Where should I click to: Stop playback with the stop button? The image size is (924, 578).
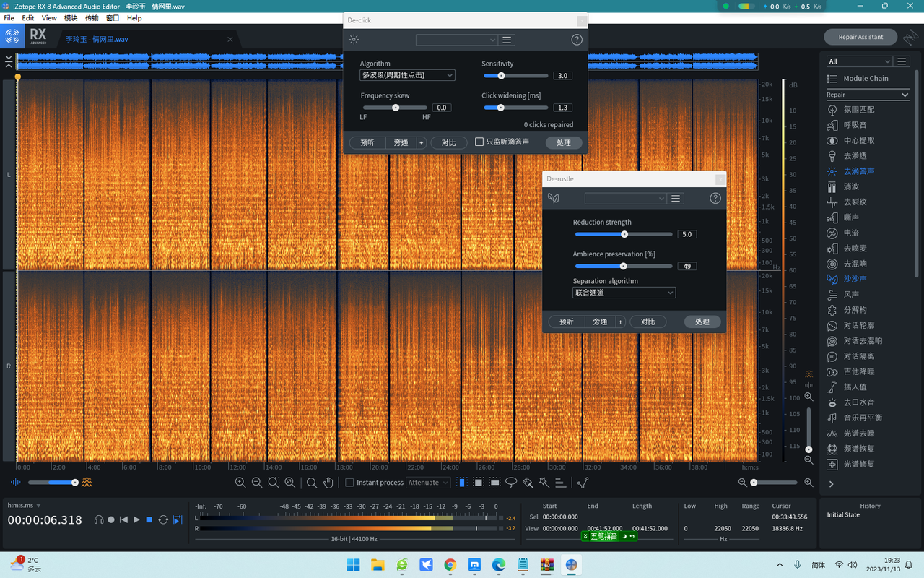click(x=149, y=519)
